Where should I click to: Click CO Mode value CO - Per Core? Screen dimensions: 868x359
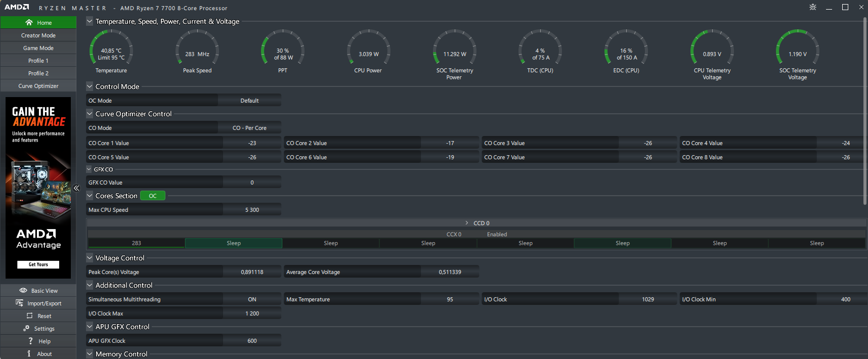coord(249,128)
